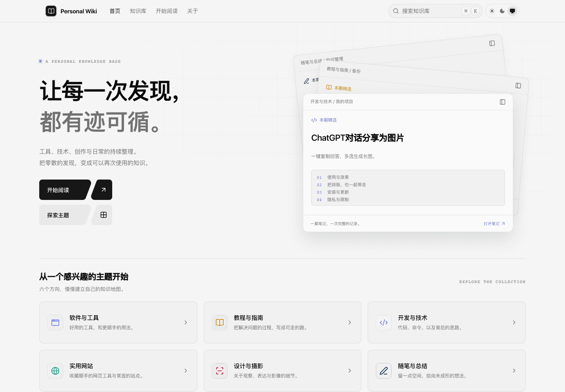Focus the 搜索知识库 search field
Viewport: 565px width, 392px height.
436,11
